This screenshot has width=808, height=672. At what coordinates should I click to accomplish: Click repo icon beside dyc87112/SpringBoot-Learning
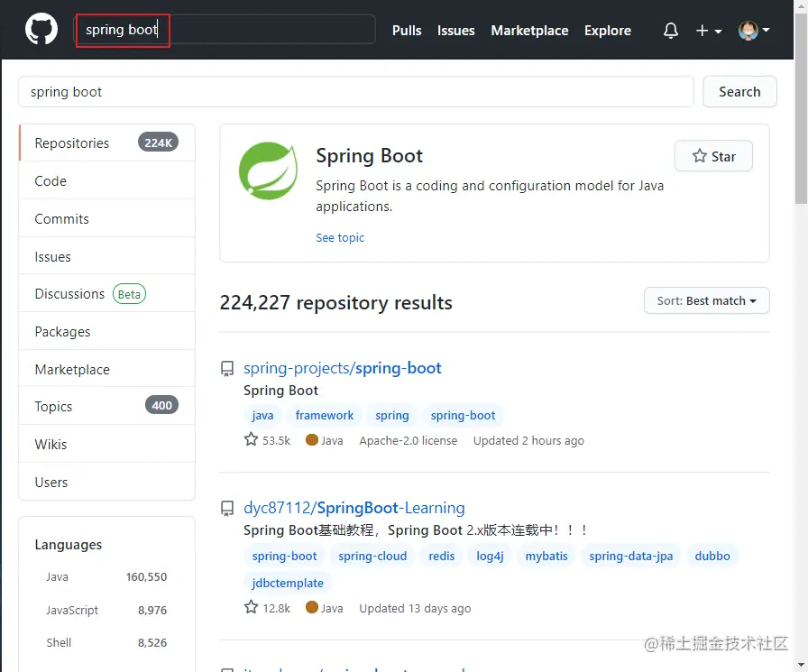tap(227, 509)
